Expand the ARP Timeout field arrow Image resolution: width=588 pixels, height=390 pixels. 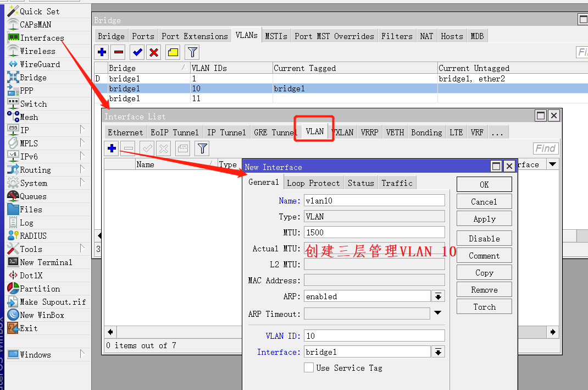tap(438, 314)
